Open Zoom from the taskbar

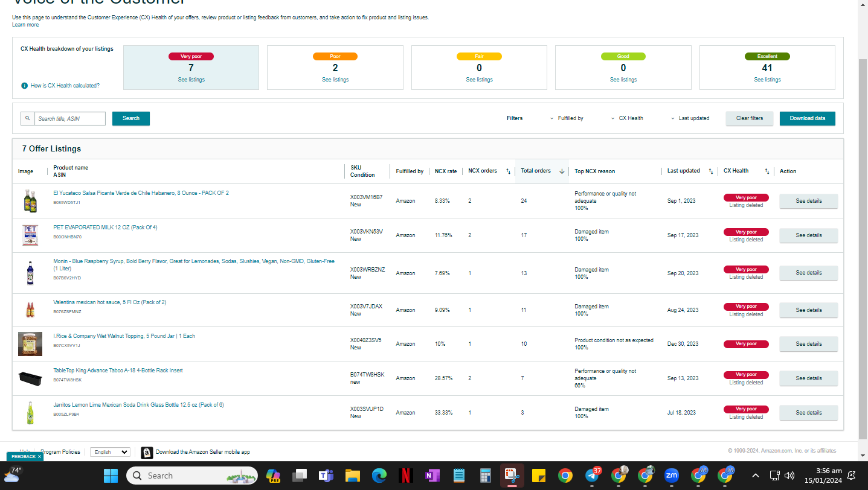click(x=672, y=476)
